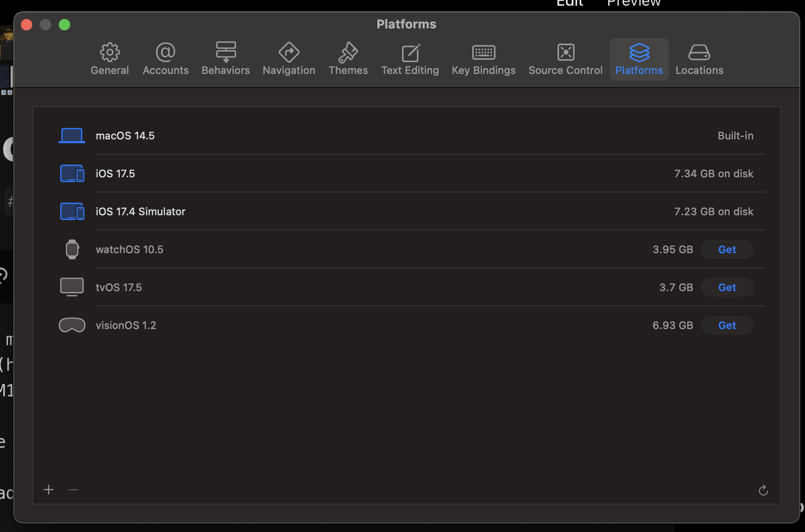This screenshot has height=532, width=805.
Task: Click the 6.93 GB size text
Action: [673, 325]
